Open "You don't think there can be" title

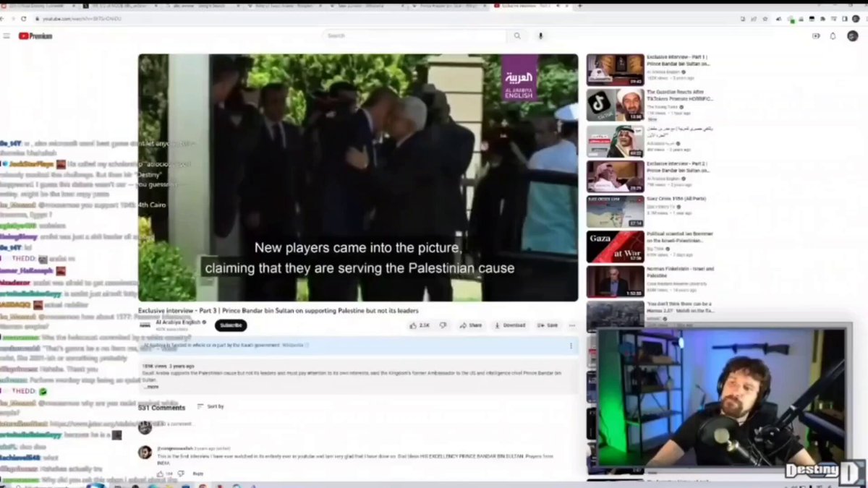click(680, 307)
